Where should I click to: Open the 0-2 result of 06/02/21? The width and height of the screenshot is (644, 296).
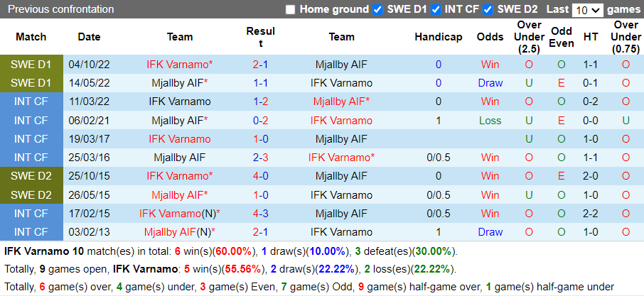coord(260,121)
